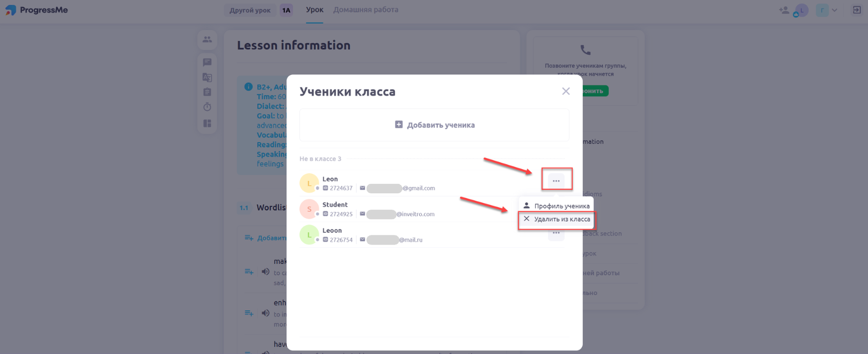
Task: Click the exit lesson icon at top right
Action: [856, 10]
